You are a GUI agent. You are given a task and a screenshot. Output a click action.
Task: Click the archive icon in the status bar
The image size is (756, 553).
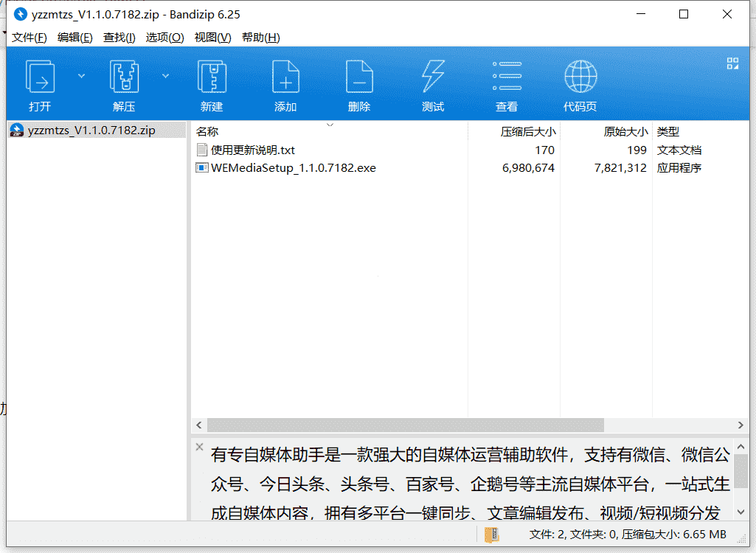[492, 534]
